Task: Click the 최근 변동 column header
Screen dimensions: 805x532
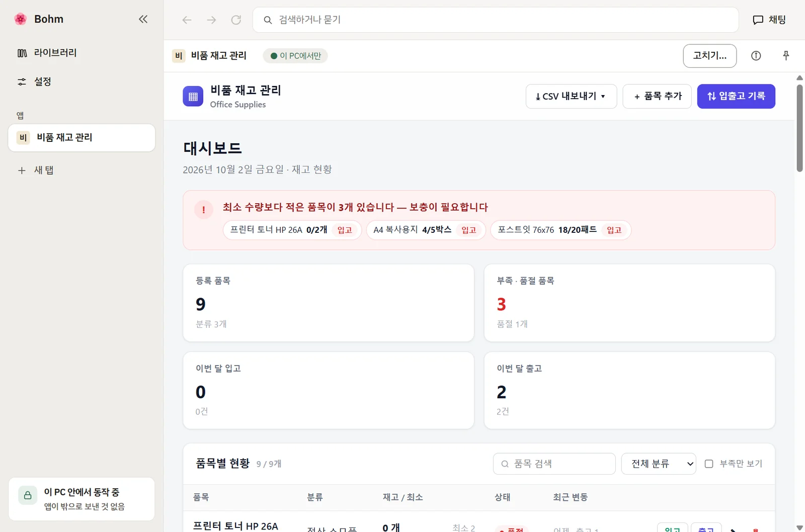Action: (570, 497)
